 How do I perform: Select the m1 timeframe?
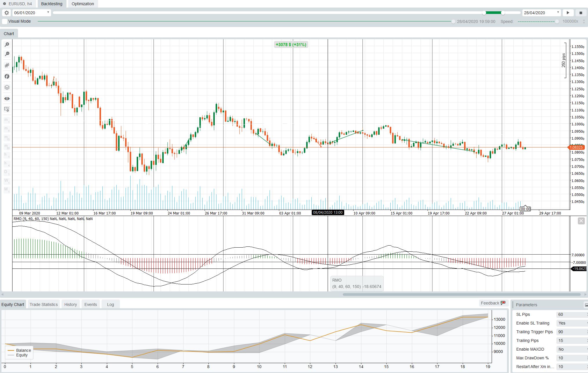click(6, 120)
